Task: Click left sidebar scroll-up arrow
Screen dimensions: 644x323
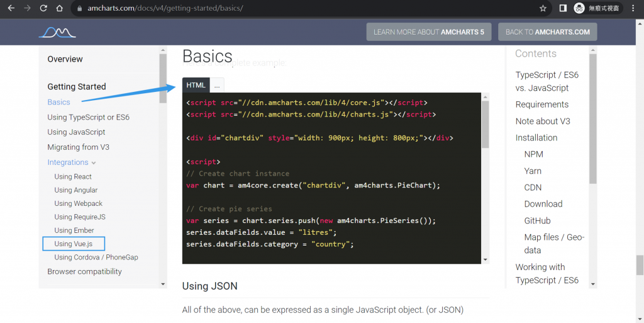Action: [x=163, y=50]
